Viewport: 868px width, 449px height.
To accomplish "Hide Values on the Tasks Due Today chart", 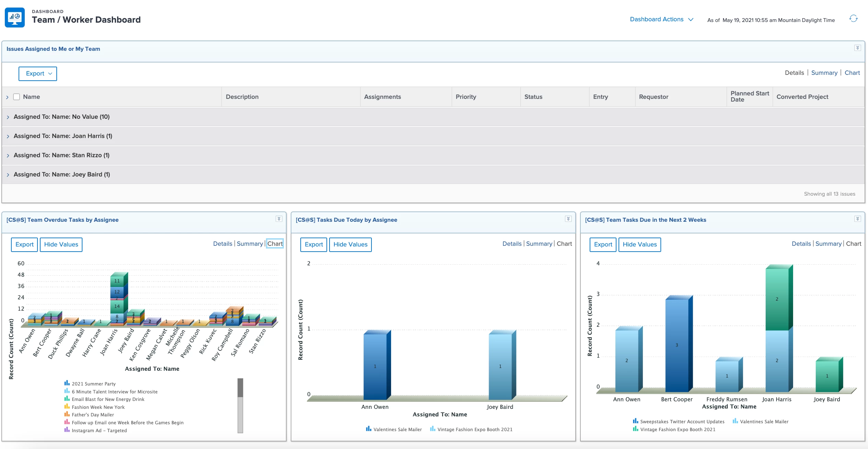I will (350, 245).
